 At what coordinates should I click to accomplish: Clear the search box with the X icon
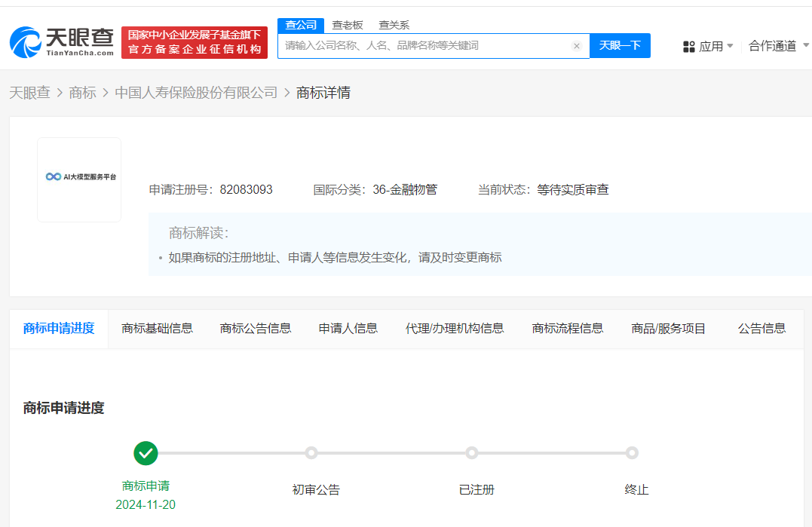(x=577, y=46)
